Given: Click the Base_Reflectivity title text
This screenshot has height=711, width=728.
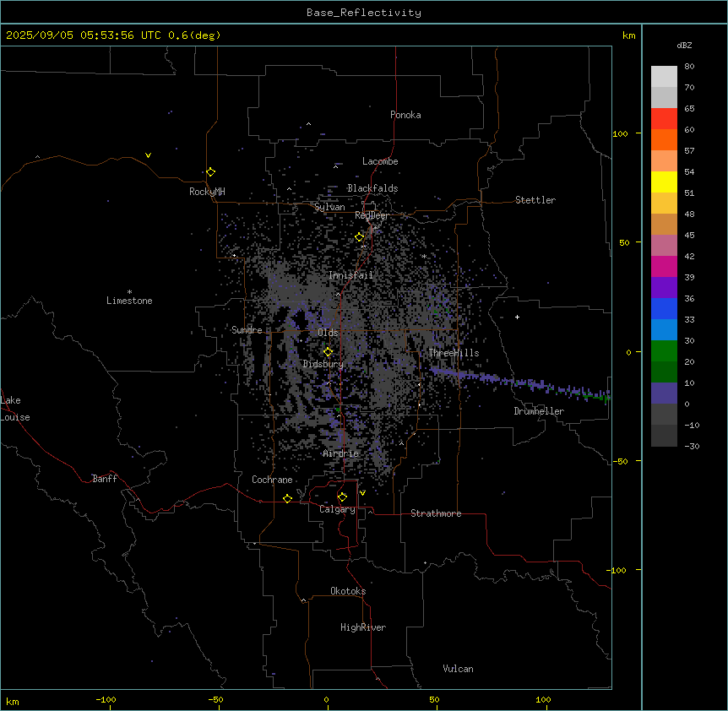Looking at the screenshot, I should point(364,13).
